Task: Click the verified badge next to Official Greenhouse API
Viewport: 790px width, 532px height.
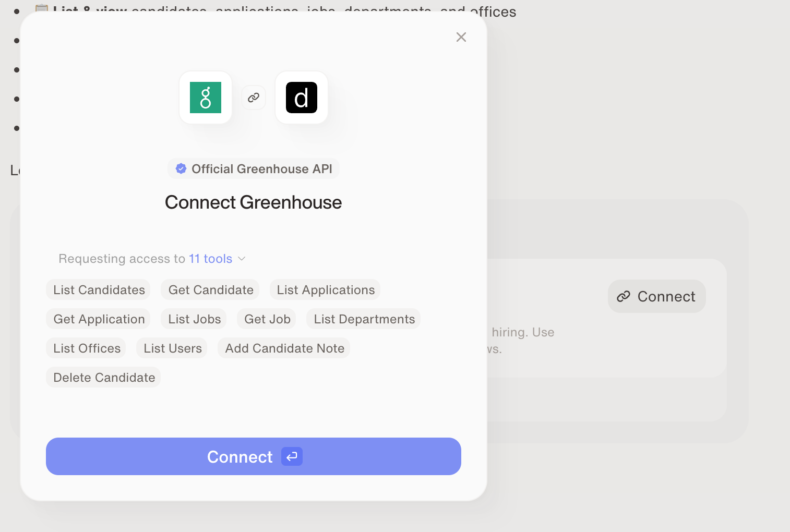Action: [x=181, y=168]
